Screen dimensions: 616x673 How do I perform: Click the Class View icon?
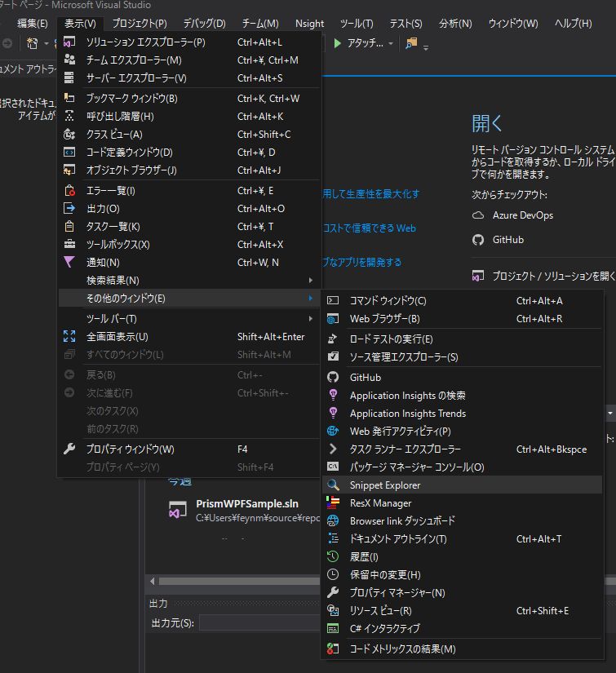pos(69,134)
